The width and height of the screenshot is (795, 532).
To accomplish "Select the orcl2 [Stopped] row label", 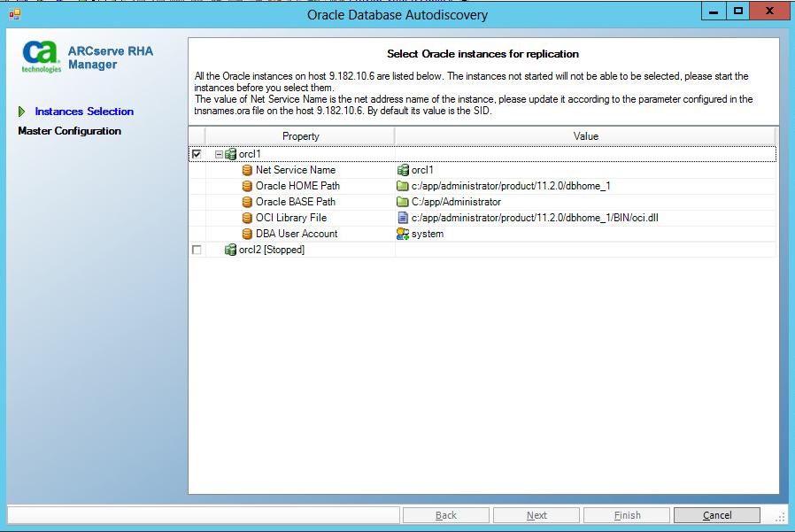I will 272,250.
